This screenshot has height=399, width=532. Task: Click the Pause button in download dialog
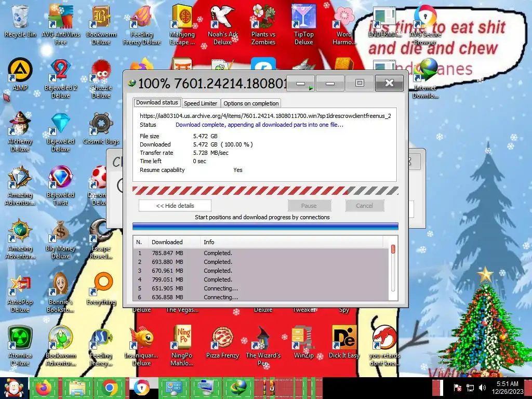[309, 206]
